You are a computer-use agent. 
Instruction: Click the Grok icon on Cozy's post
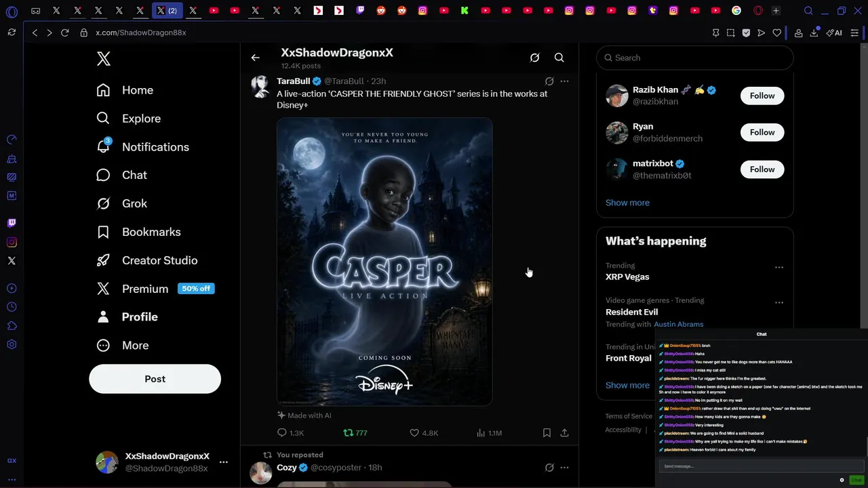(x=549, y=468)
